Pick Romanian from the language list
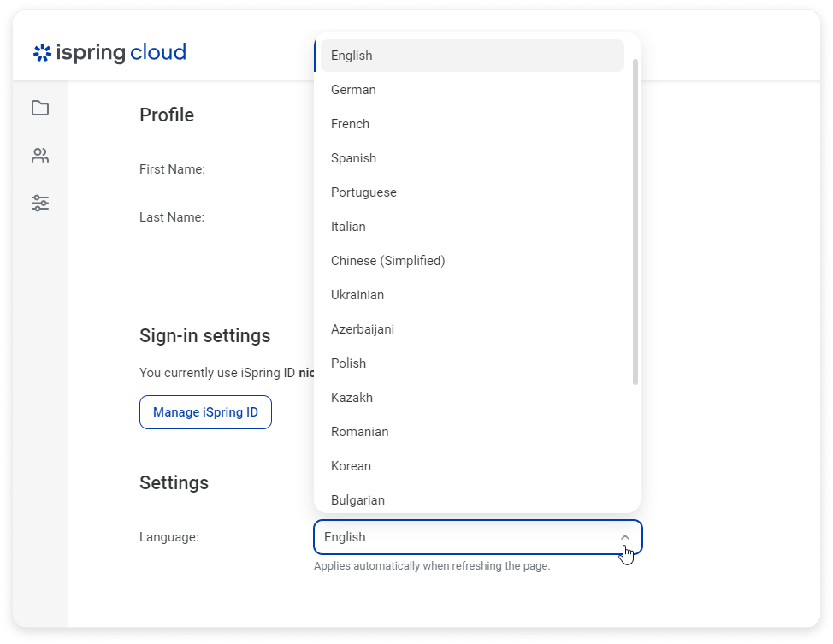Screen dimensions: 833x644 coord(472,432)
